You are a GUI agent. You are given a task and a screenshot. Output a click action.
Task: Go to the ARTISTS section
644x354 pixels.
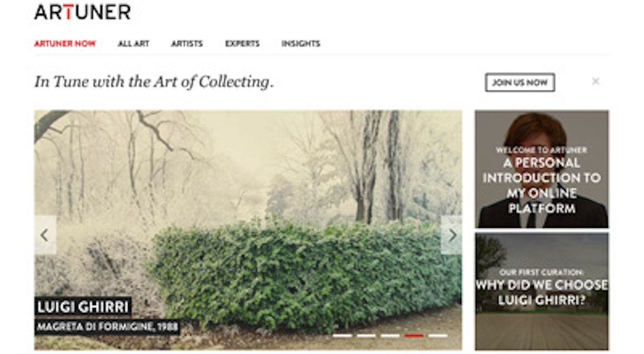tap(187, 44)
